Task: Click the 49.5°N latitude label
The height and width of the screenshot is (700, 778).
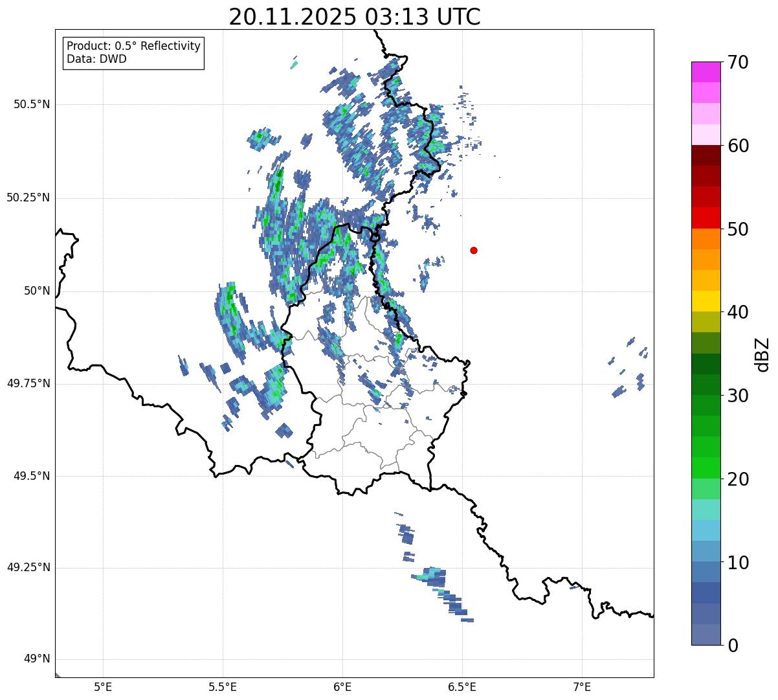Action: (32, 476)
